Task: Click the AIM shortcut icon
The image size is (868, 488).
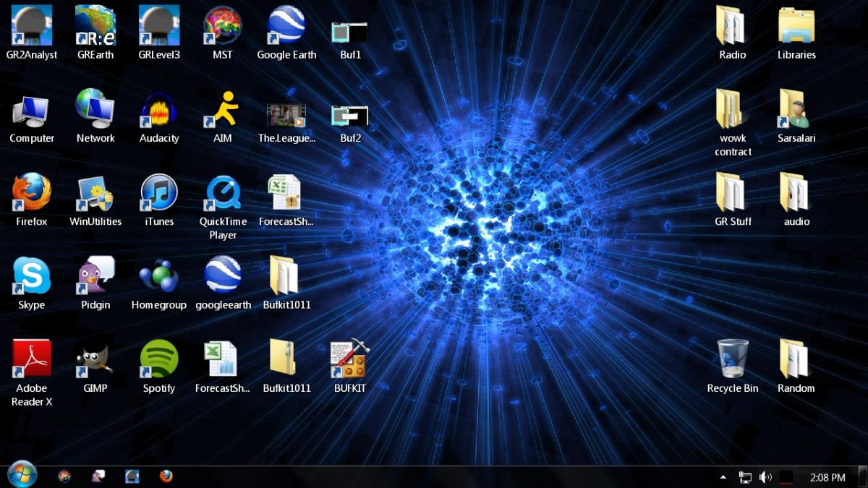Action: tap(223, 116)
